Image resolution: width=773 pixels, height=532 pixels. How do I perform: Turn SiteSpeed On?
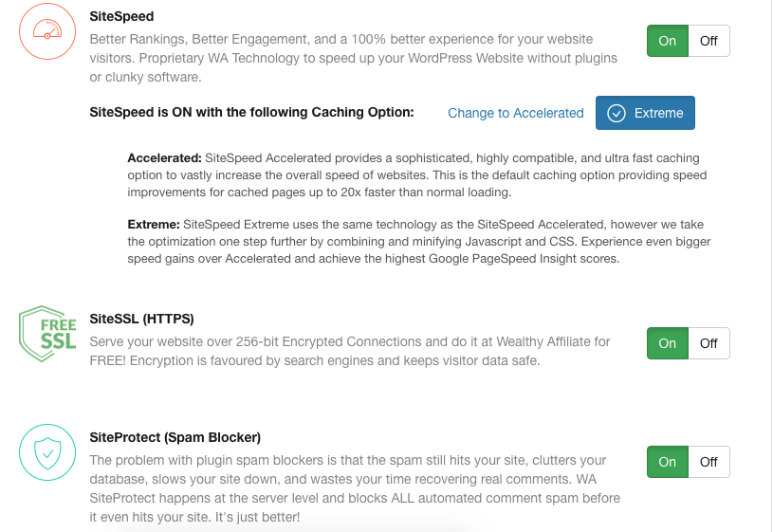[x=668, y=41]
